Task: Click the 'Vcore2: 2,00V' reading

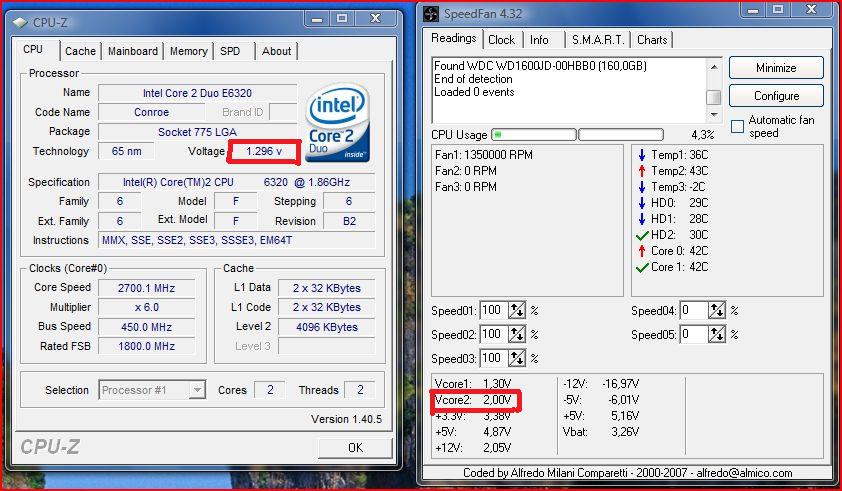Action: [x=473, y=400]
